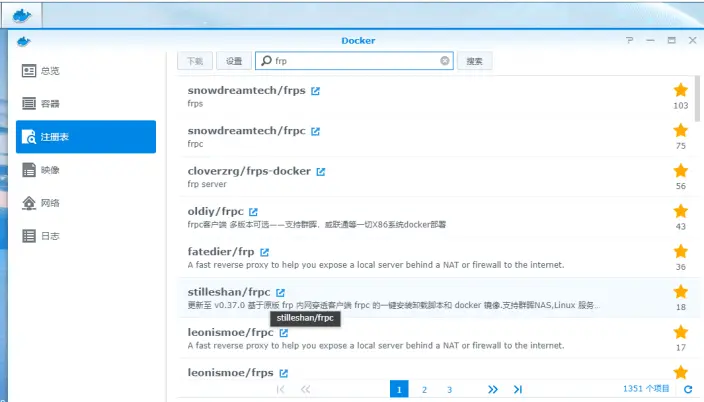704x402 pixels.
Task: Open the 总览 overview section
Action: (86, 71)
